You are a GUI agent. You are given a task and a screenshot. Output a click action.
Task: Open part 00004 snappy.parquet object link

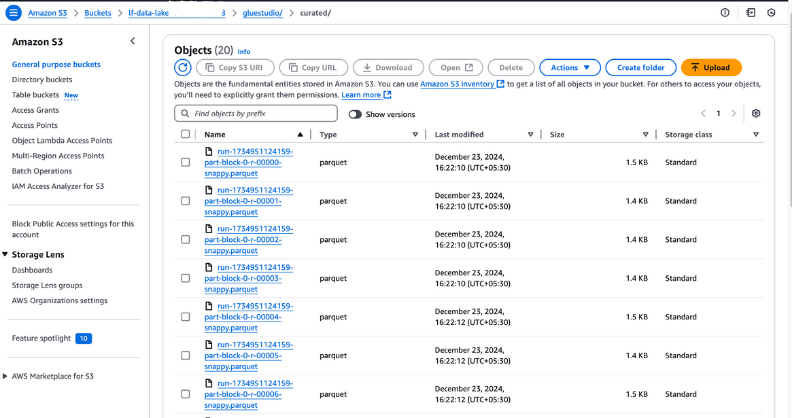pos(249,317)
